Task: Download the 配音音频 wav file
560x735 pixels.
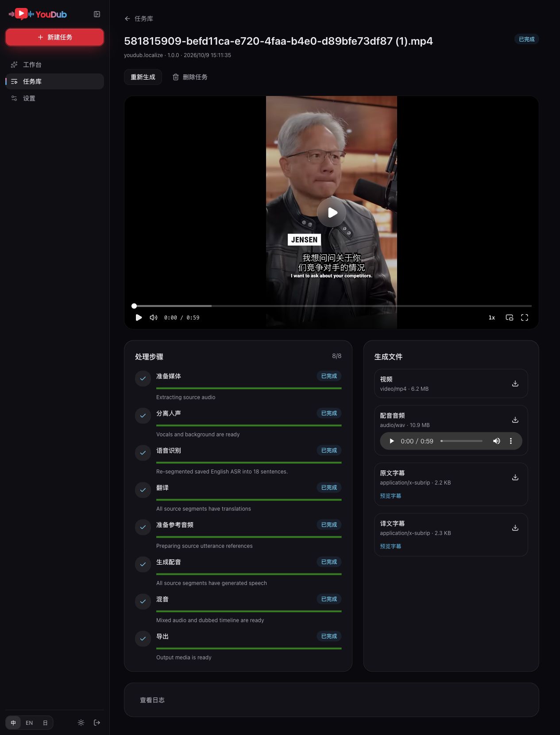Action: (515, 419)
